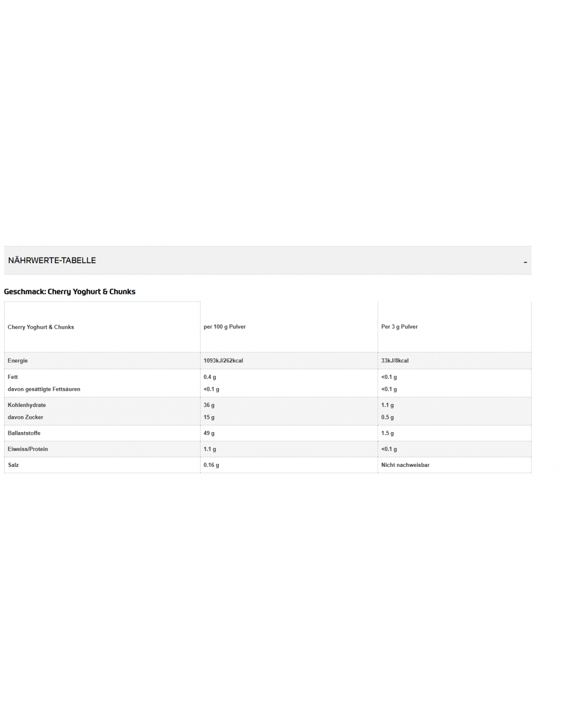The height and width of the screenshot is (728, 563).
Task: Click the 'davon gesättigte Fettsäuren' label
Action: [x=44, y=390]
